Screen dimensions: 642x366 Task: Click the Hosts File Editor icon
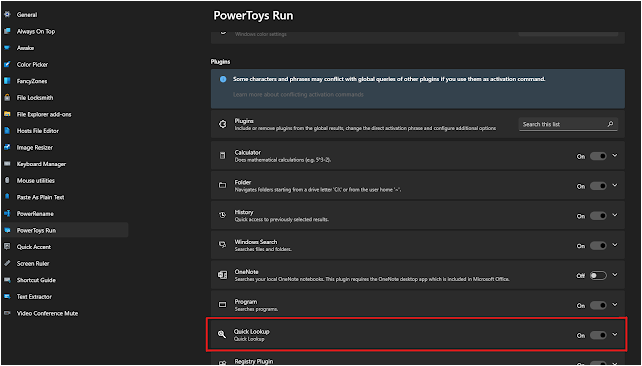(x=7, y=131)
